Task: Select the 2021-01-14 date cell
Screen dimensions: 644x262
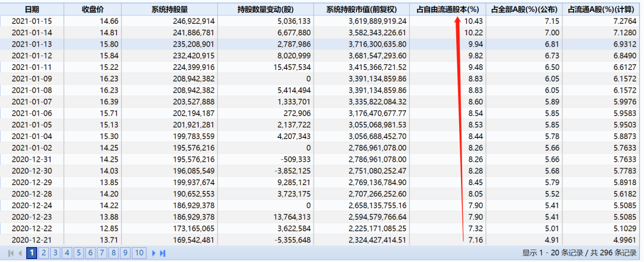Action: coord(32,32)
